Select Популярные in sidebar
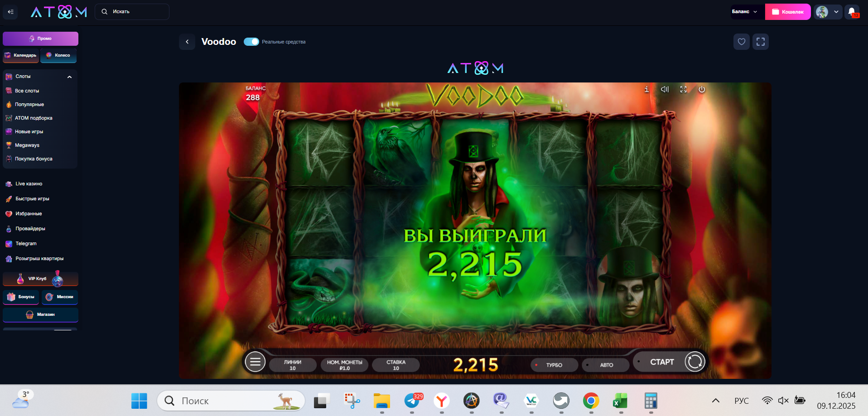 click(29, 105)
